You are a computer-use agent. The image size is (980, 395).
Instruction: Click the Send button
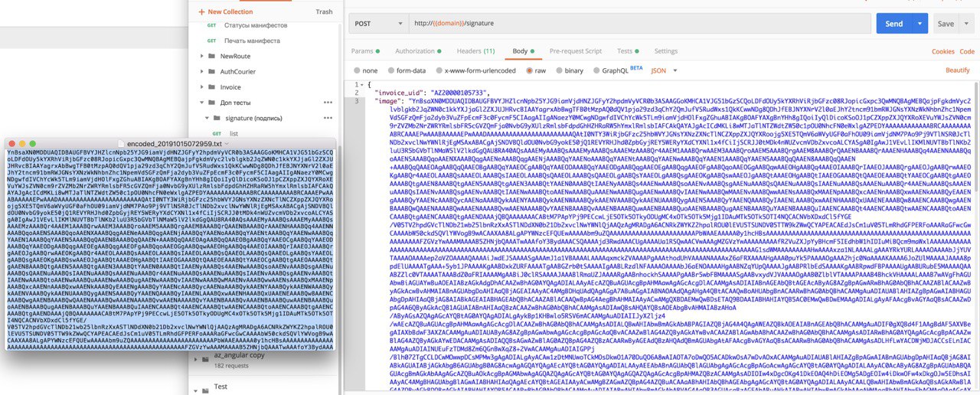click(x=894, y=24)
